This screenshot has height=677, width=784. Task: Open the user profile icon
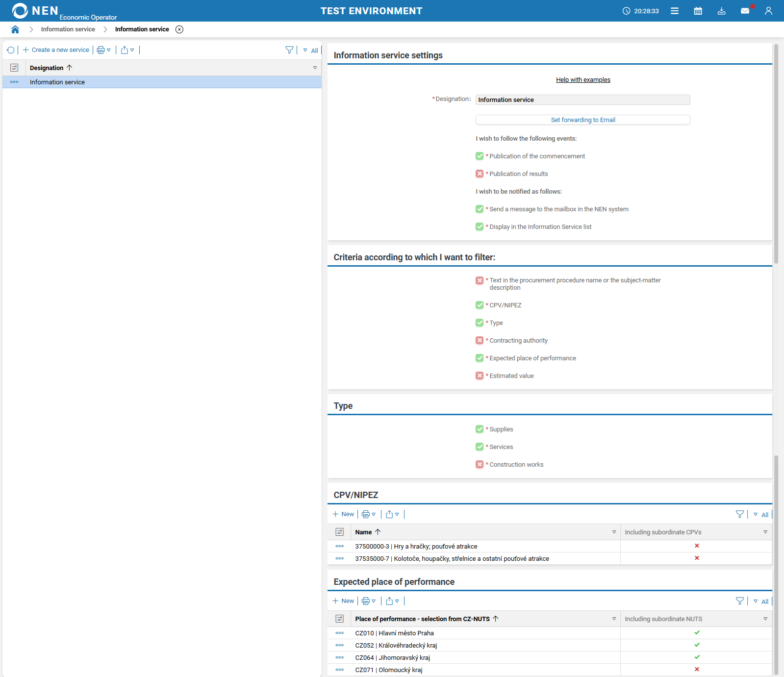(x=768, y=11)
